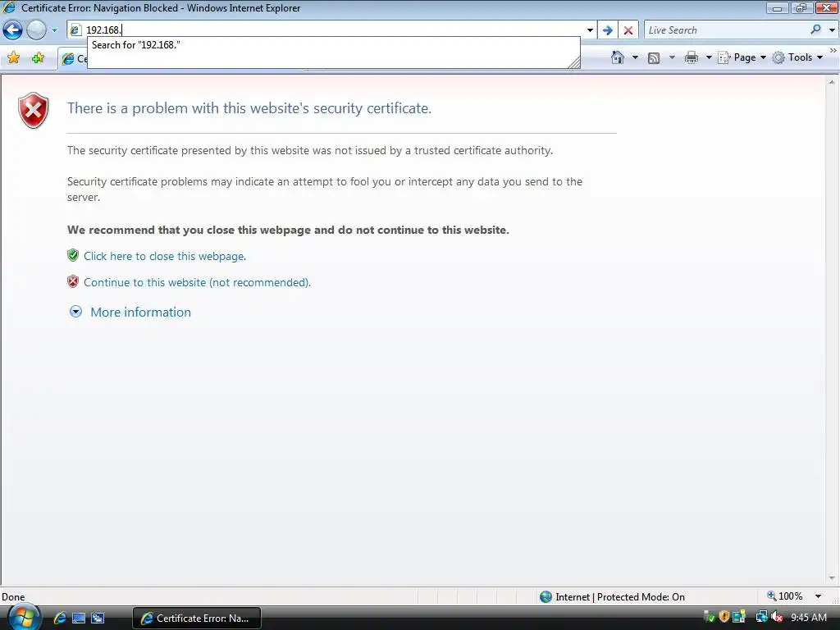Click Switch between windows Quick Launch icon
Viewport: 840px width, 630px height.
pyautogui.click(x=98, y=619)
